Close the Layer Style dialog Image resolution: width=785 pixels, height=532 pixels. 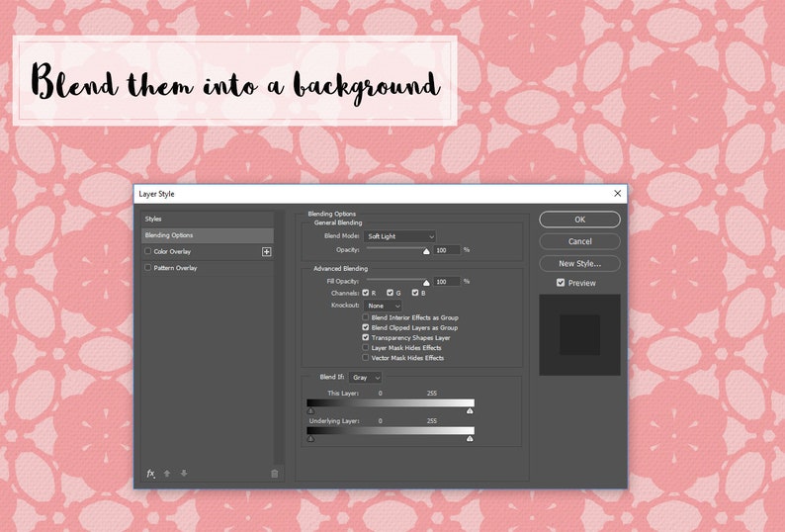click(617, 194)
